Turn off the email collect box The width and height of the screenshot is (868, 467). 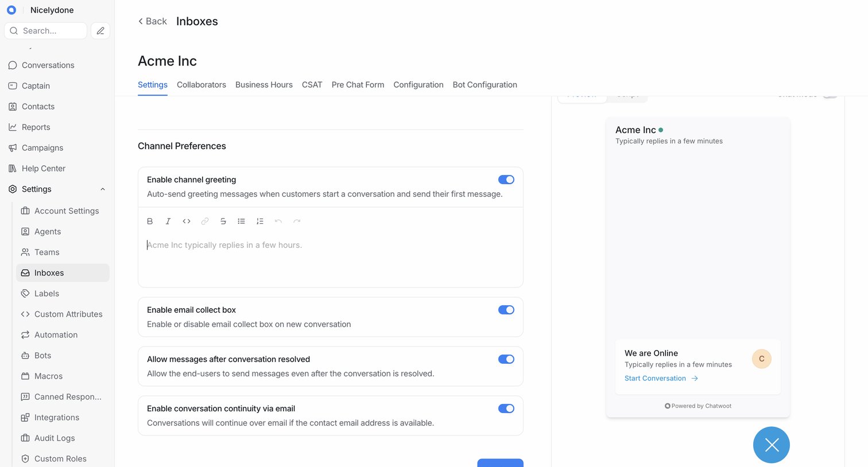506,310
